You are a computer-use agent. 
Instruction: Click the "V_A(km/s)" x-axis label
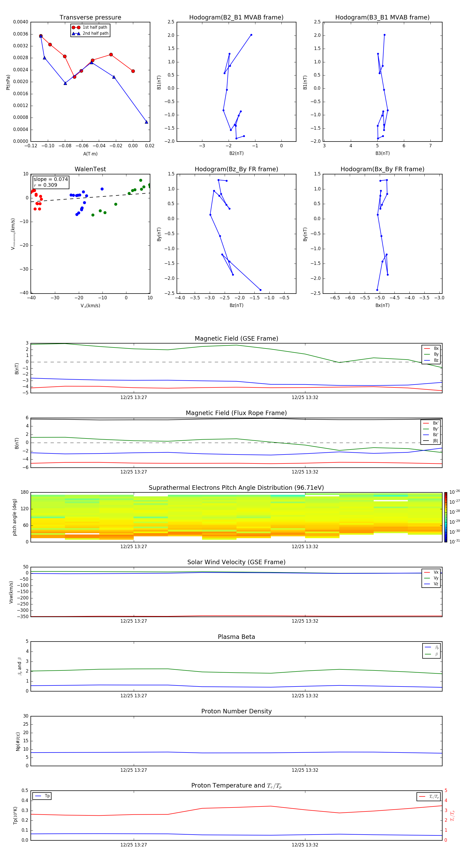tap(90, 306)
